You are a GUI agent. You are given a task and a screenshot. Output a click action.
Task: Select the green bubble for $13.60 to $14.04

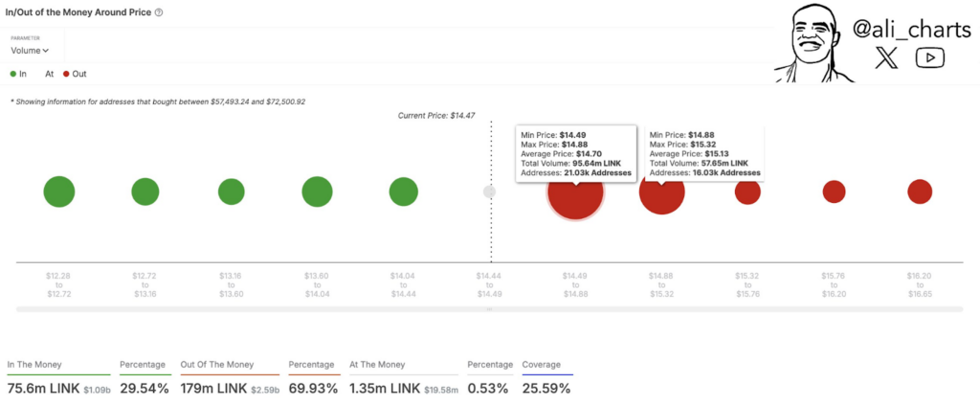pos(317,191)
